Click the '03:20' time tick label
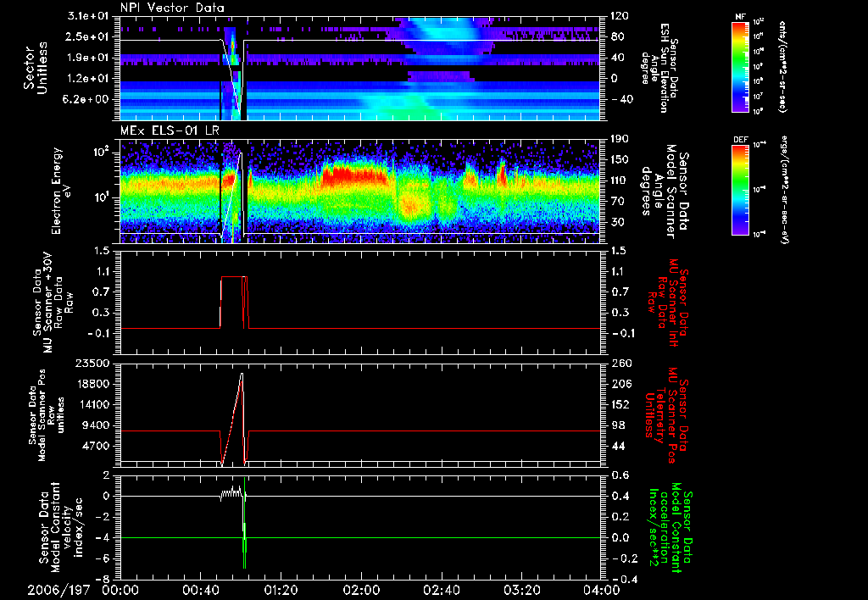The height and width of the screenshot is (600, 868). 522,591
